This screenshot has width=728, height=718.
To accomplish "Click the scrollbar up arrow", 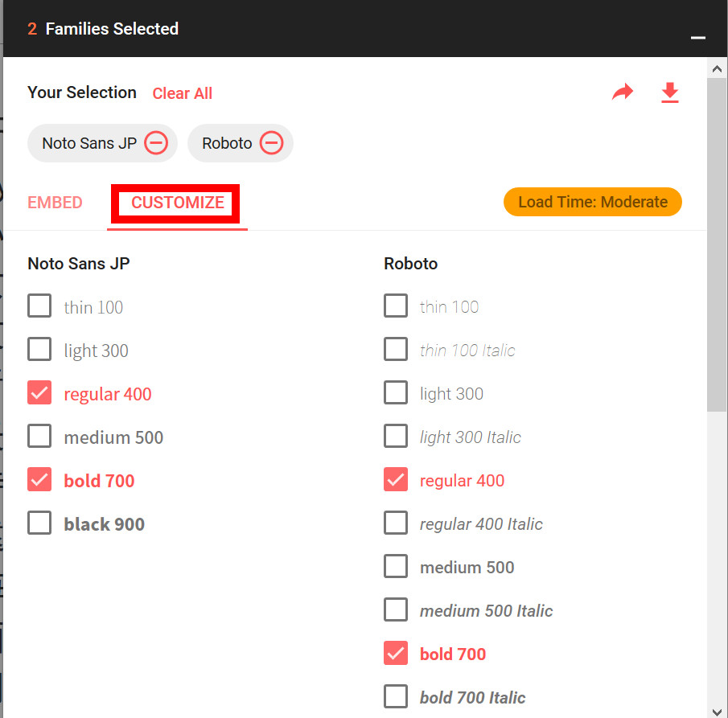I will 717,68.
